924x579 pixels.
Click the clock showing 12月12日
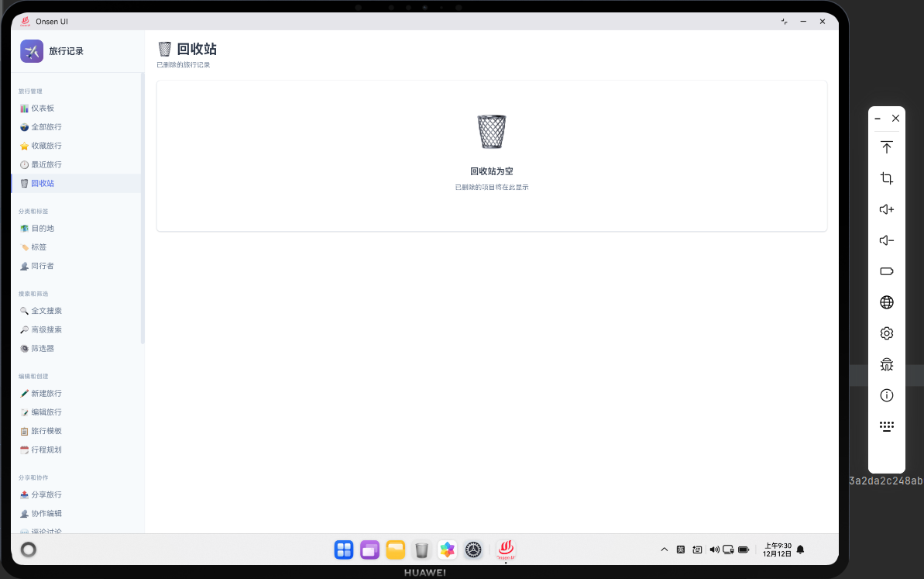point(777,549)
